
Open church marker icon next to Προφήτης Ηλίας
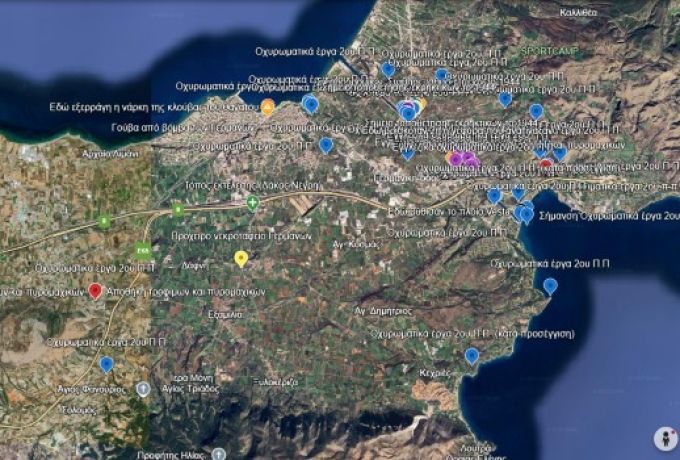(x=218, y=454)
